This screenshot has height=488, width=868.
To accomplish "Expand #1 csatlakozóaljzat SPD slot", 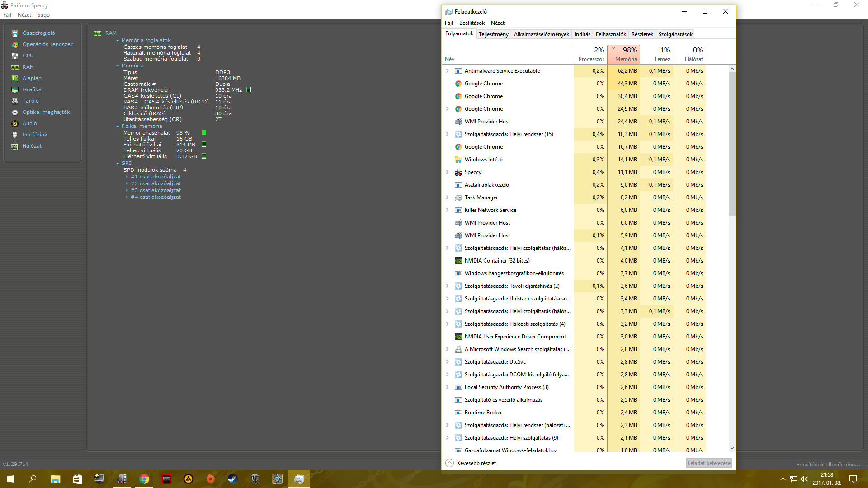I will click(127, 177).
